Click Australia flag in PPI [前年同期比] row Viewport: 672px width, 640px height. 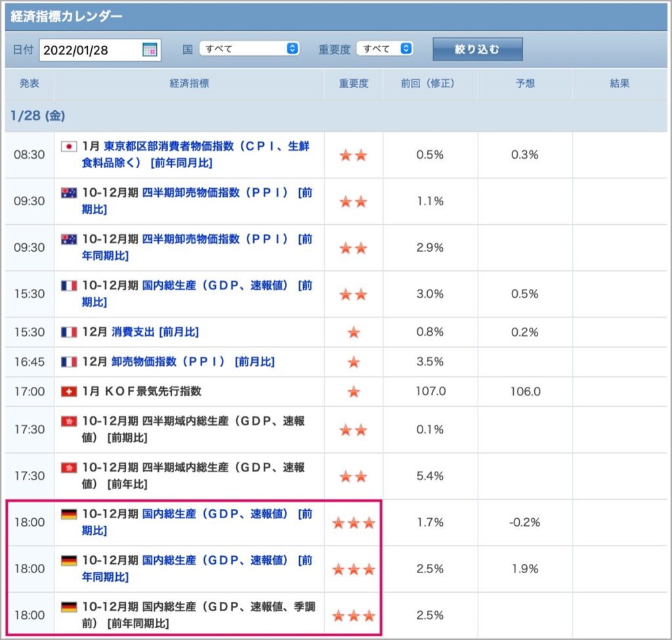tap(68, 239)
